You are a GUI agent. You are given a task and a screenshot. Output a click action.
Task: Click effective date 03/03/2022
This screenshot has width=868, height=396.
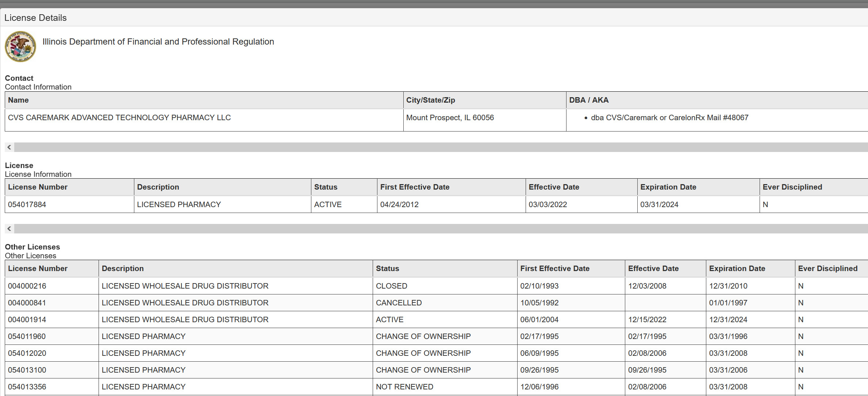[x=548, y=205]
